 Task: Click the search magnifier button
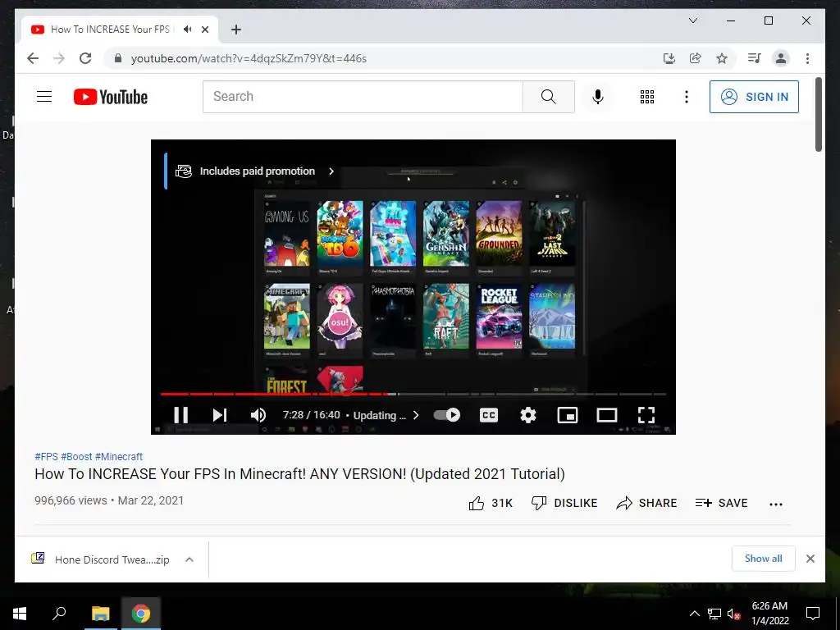(x=549, y=97)
